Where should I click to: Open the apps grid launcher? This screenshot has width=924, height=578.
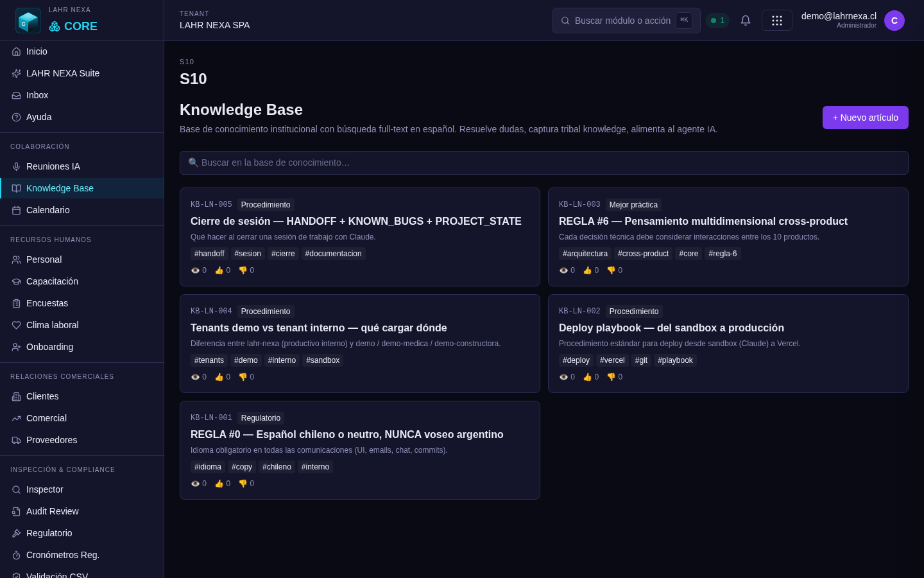pos(777,21)
